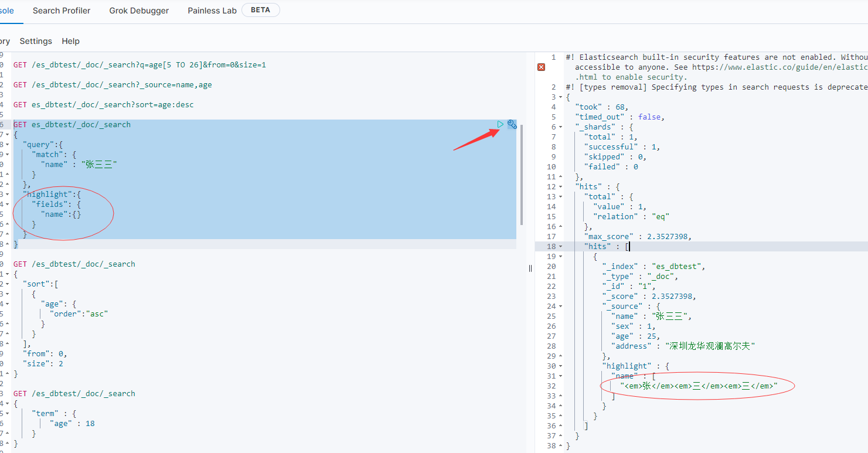
Task: Click "successful" : 1 in the response
Action: 622,147
